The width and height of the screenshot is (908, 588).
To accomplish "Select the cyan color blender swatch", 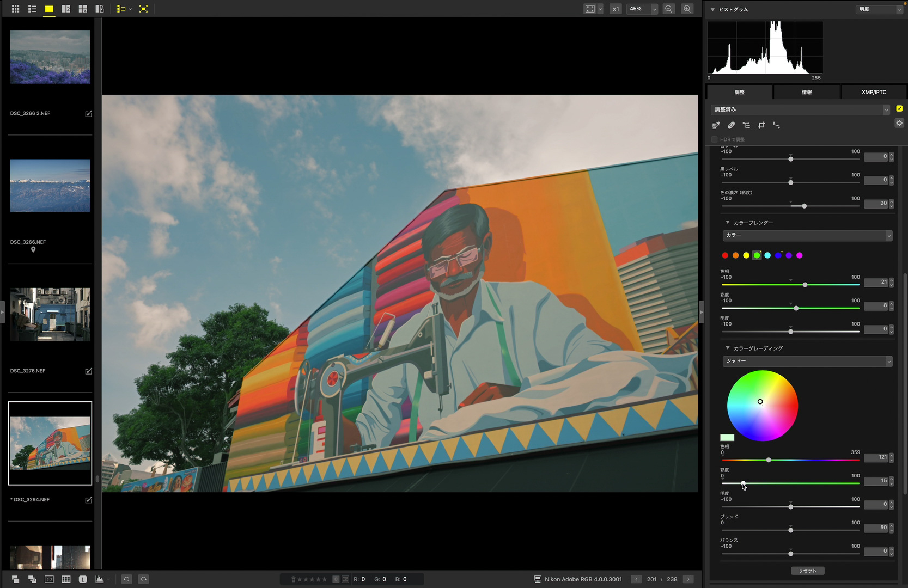I will click(767, 255).
